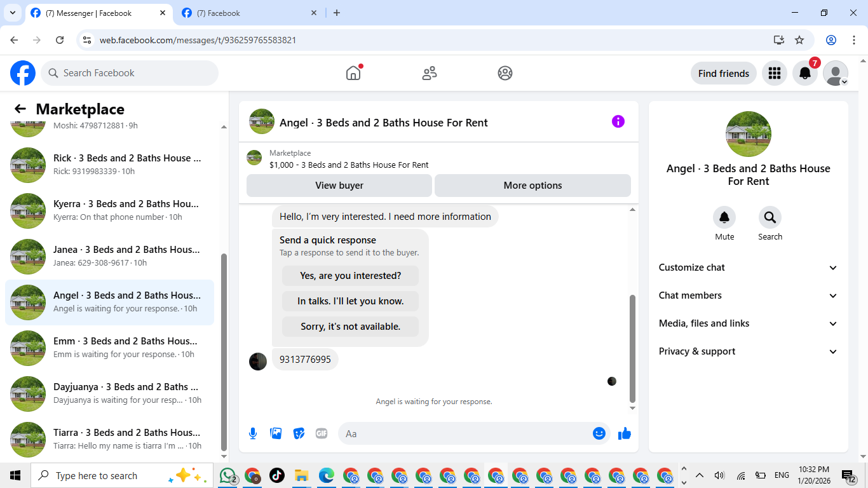
Task: Open the purple conversation information icon
Action: click(618, 121)
